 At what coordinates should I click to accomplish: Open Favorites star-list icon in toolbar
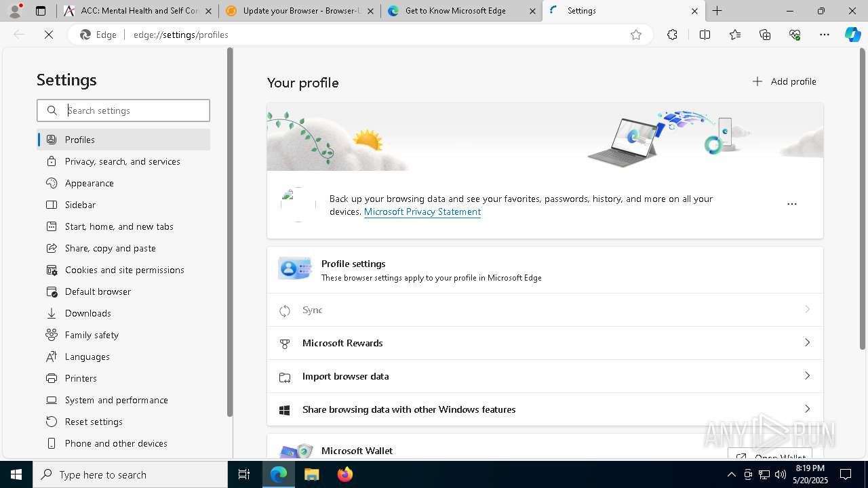(x=735, y=35)
